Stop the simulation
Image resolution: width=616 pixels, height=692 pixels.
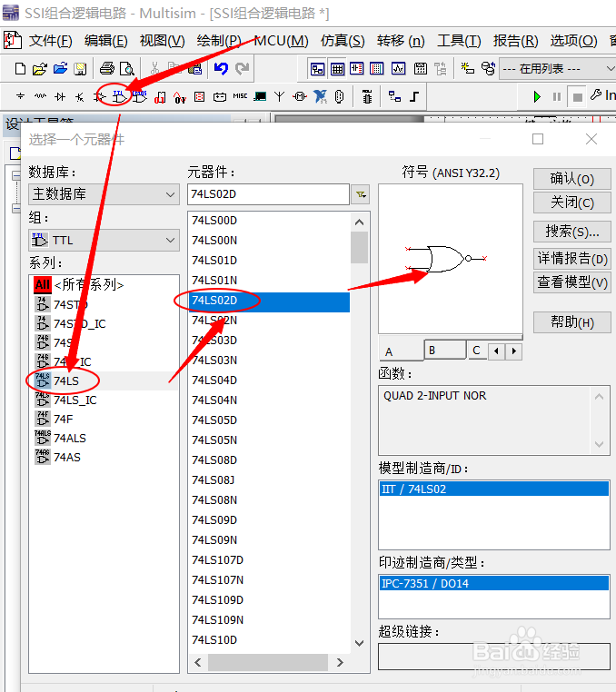click(x=577, y=96)
